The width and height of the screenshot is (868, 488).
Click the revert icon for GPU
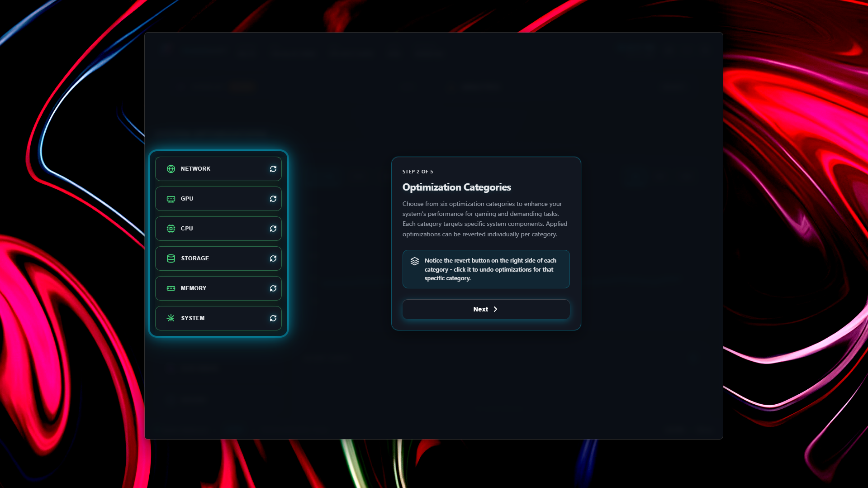click(273, 198)
